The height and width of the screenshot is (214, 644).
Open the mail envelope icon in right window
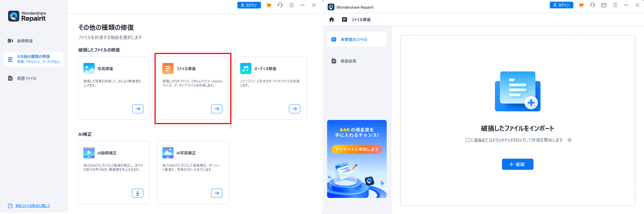(604, 5)
